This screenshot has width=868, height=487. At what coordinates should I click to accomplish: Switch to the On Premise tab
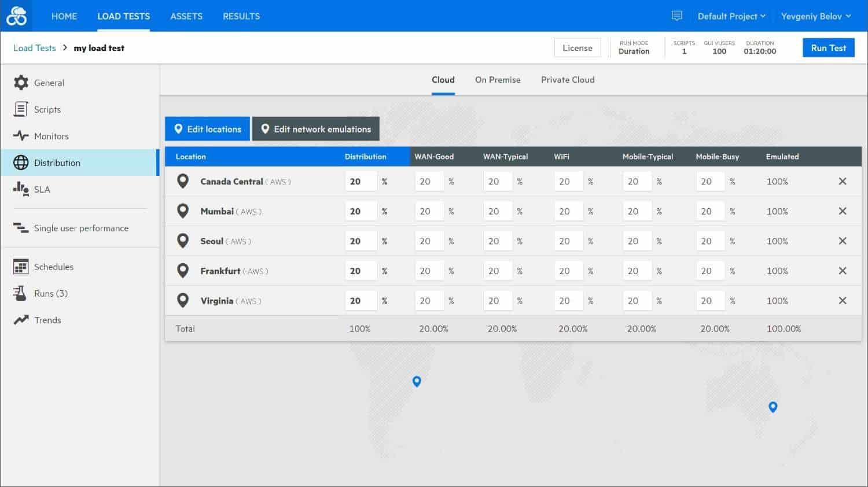click(498, 80)
